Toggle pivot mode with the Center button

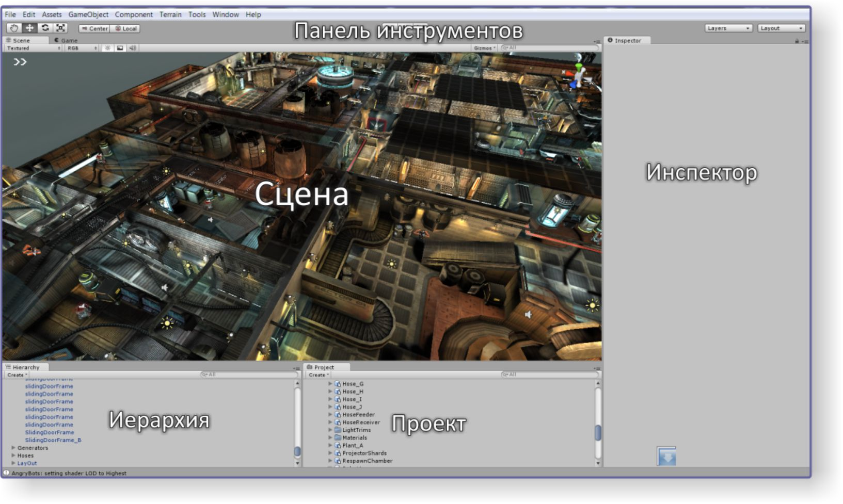pos(94,29)
